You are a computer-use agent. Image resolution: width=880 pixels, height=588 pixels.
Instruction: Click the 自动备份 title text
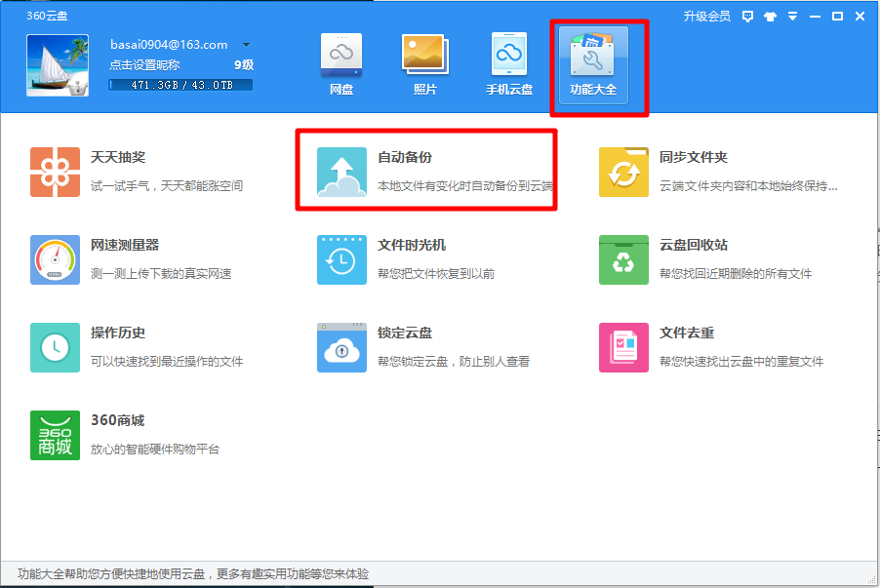pyautogui.click(x=405, y=157)
